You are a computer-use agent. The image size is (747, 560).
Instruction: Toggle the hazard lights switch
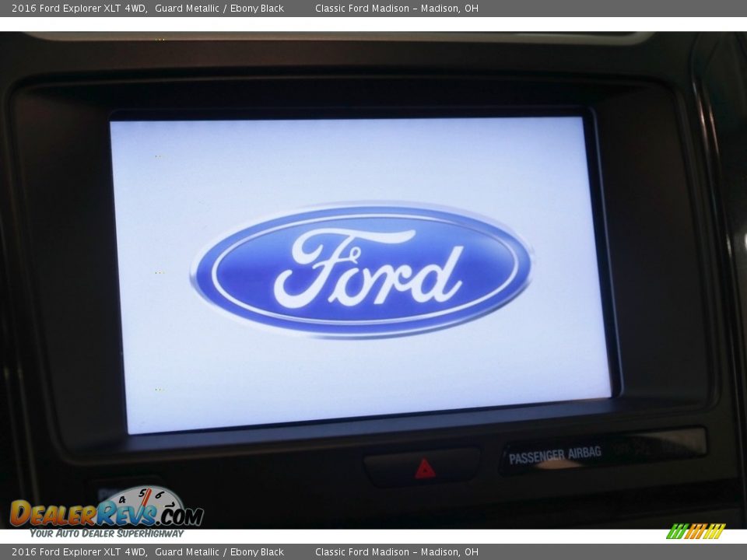(423, 467)
